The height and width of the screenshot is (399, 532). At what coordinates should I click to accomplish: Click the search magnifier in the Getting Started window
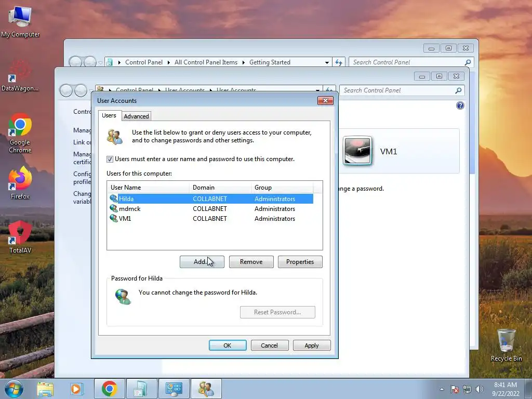468,62
